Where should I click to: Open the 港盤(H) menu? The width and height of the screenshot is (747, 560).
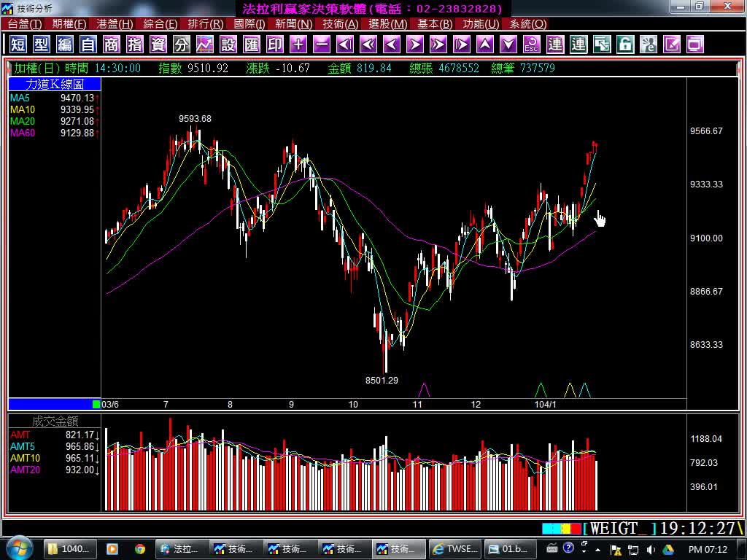115,24
